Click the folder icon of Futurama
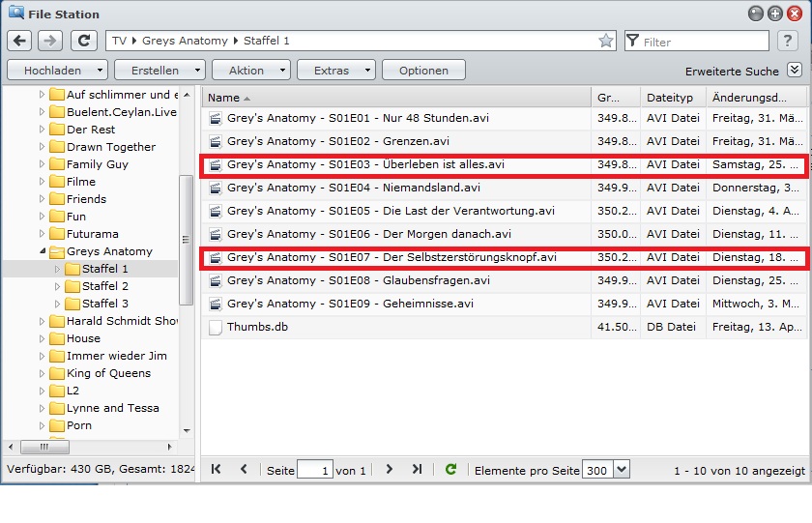Viewport: 812px width, 523px height. click(x=57, y=234)
